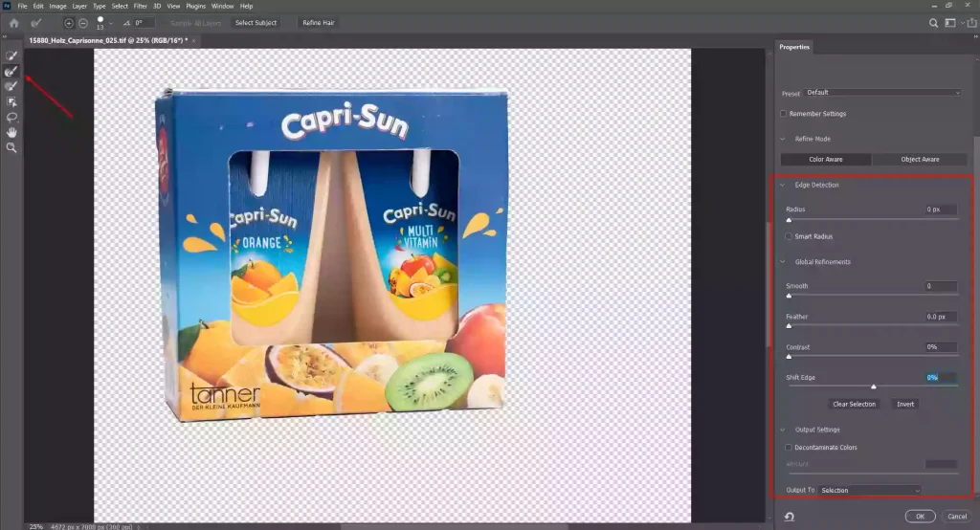980x530 pixels.
Task: Confirm with the OK button
Action: (920, 517)
